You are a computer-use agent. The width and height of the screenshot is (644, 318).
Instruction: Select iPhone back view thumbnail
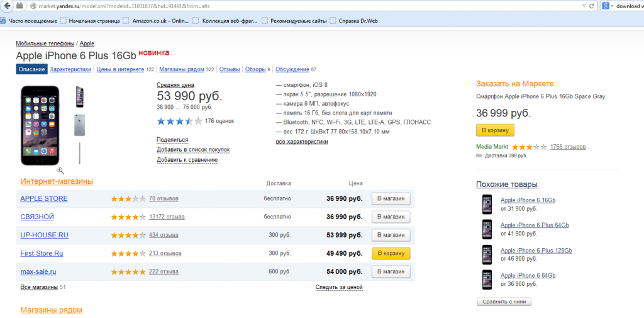[80, 125]
